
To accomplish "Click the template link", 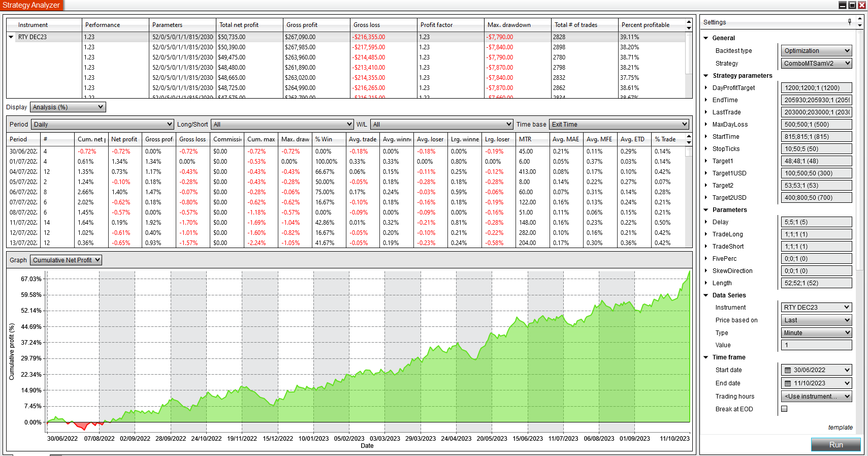I will pyautogui.click(x=840, y=428).
